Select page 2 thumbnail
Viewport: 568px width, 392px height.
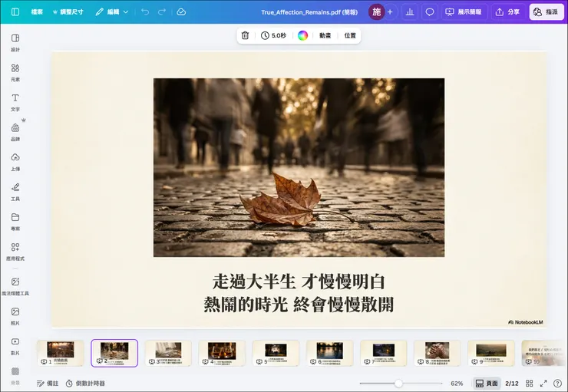point(114,353)
